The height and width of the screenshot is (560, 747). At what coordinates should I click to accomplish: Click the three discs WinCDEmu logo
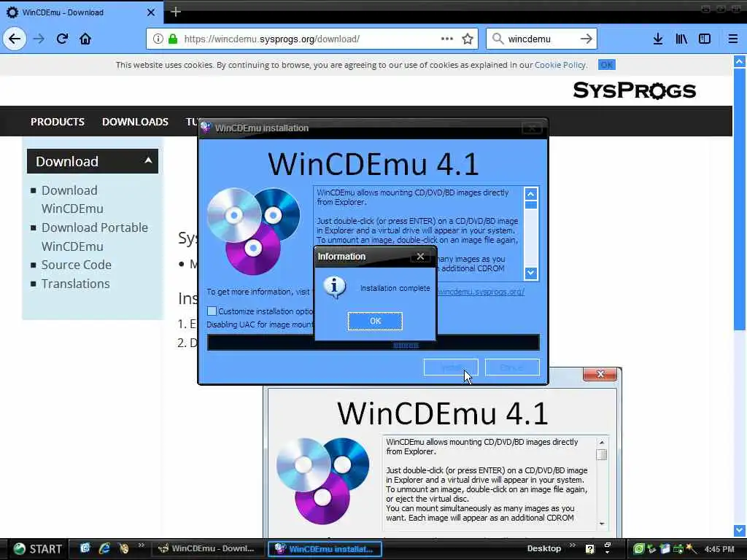point(253,231)
